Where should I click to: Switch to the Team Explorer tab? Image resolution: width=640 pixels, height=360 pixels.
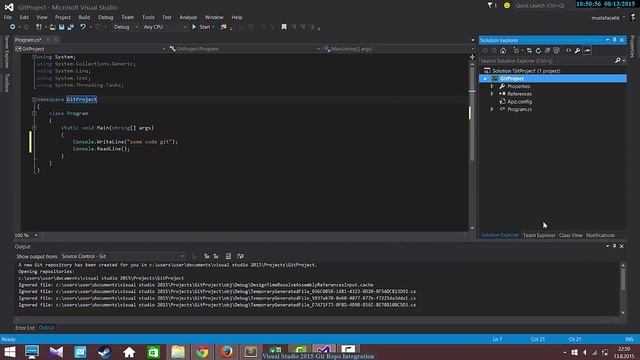[x=539, y=235]
